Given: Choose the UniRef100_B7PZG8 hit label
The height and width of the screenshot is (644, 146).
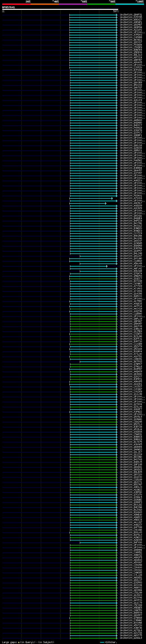Looking at the screenshot, I should click(x=131, y=70).
